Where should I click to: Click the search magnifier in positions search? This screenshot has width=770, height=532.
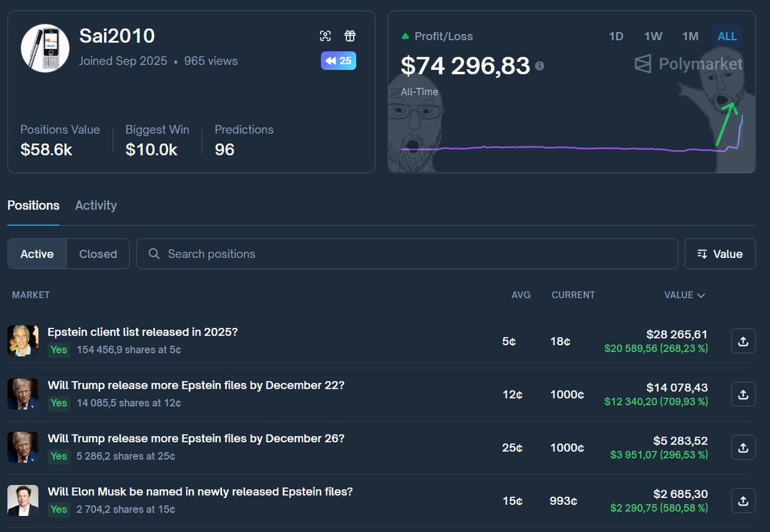(x=153, y=253)
